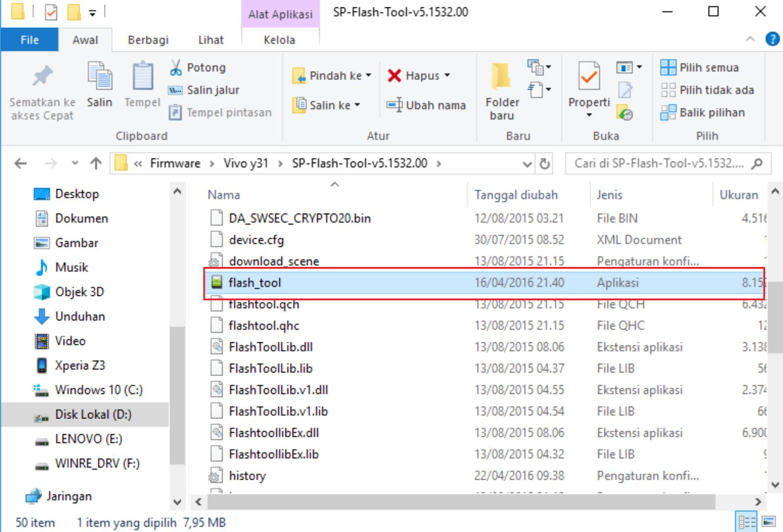Image resolution: width=783 pixels, height=532 pixels.
Task: Select Windows 10 (C:) drive in sidebar
Action: pyautogui.click(x=88, y=390)
